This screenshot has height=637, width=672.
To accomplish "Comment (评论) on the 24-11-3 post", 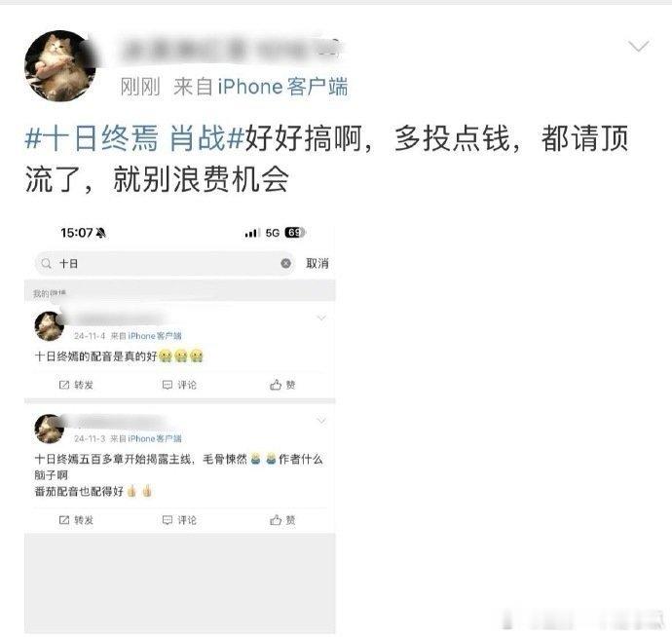I will (x=179, y=520).
